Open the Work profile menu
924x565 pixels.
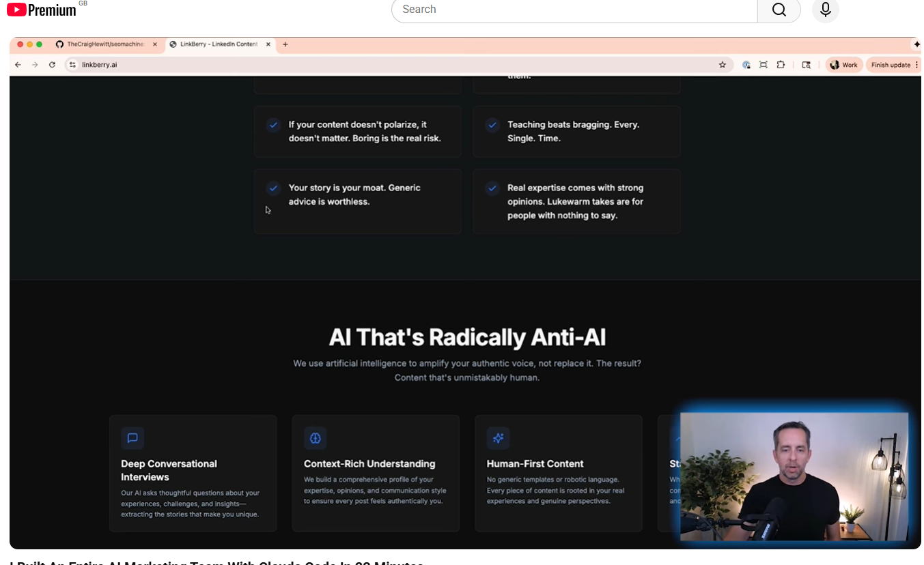pyautogui.click(x=843, y=65)
